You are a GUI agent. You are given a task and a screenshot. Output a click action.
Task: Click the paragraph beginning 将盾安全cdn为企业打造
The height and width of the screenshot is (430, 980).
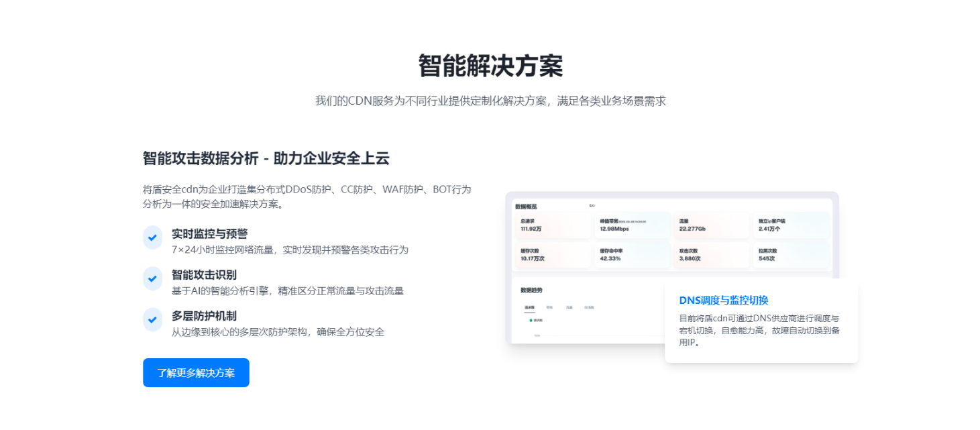tap(307, 197)
